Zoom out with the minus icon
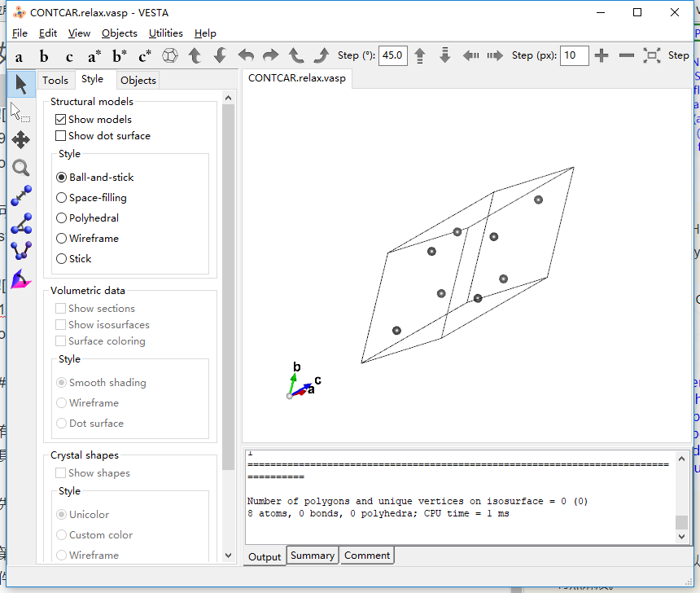Viewport: 700px width, 593px height. coord(627,55)
